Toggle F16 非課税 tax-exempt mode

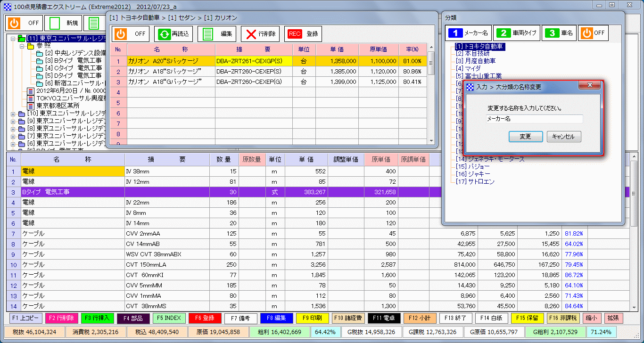pos(563,318)
